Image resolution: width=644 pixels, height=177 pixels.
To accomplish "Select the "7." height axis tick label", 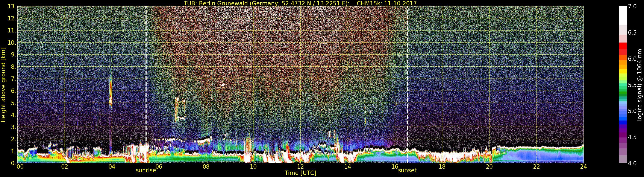I will pyautogui.click(x=14, y=79).
